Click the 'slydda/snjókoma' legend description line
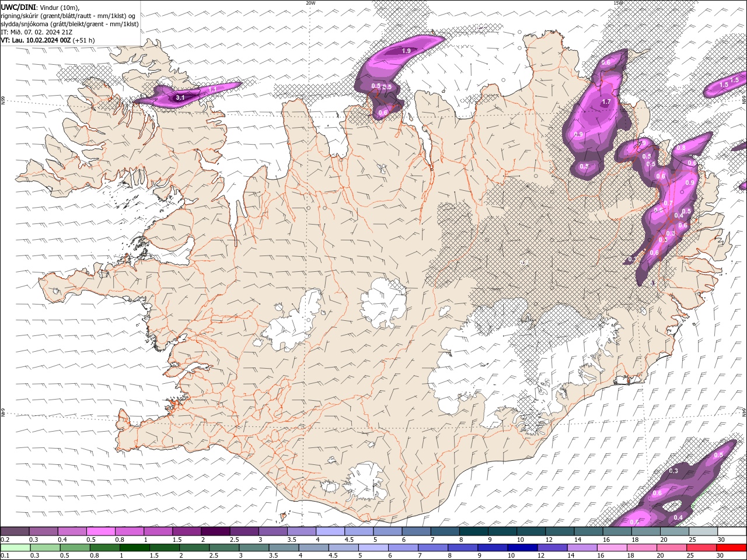The height and width of the screenshot is (560, 747). [x=70, y=24]
